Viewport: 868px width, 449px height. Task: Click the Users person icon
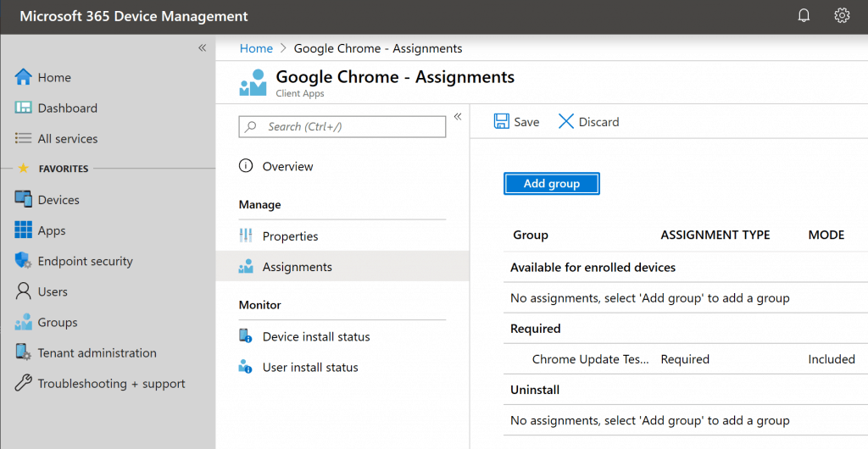coord(23,291)
